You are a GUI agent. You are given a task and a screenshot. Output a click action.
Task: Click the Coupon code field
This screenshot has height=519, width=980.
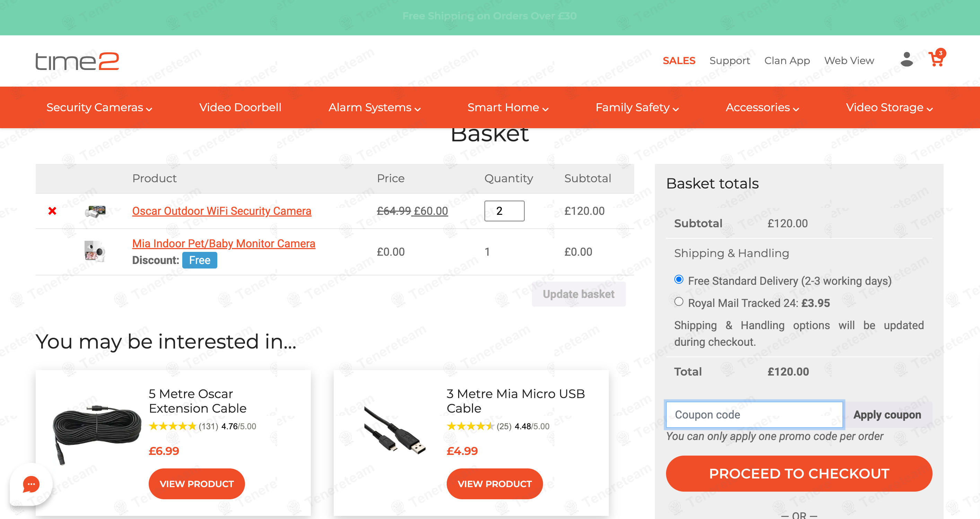[754, 414]
